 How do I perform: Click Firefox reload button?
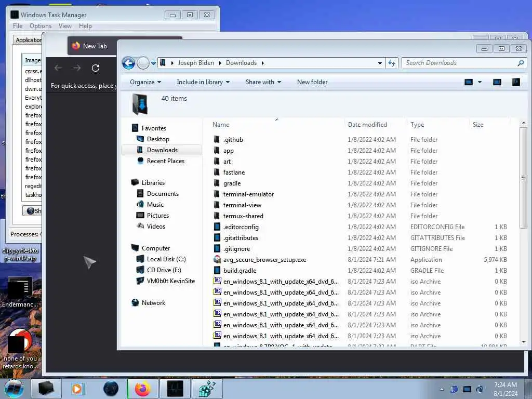[96, 68]
